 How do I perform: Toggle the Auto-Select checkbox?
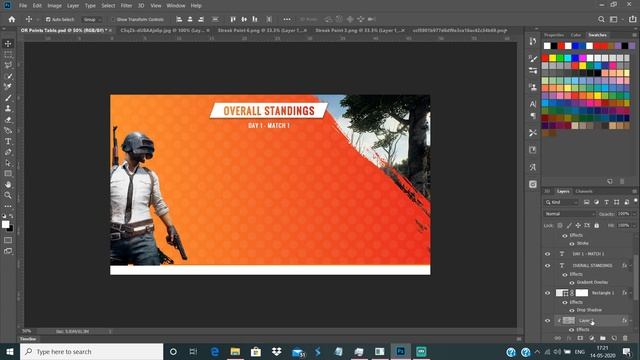(48, 19)
